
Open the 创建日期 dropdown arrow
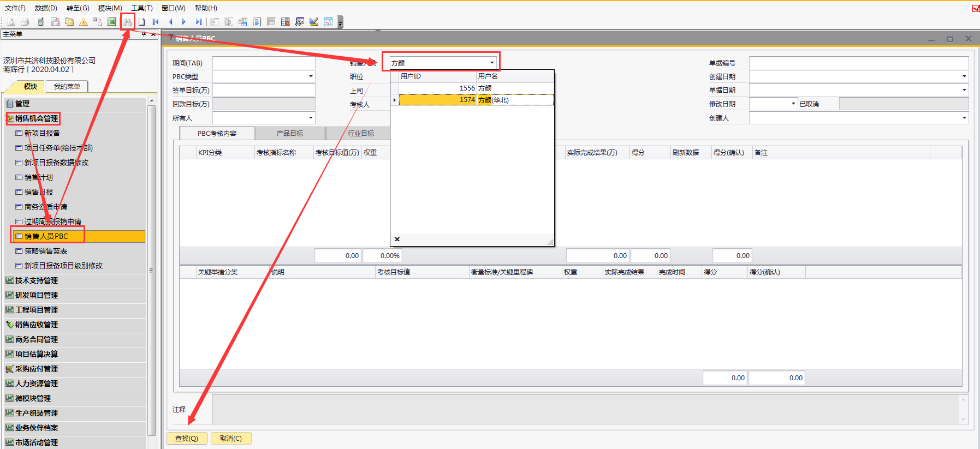click(964, 76)
